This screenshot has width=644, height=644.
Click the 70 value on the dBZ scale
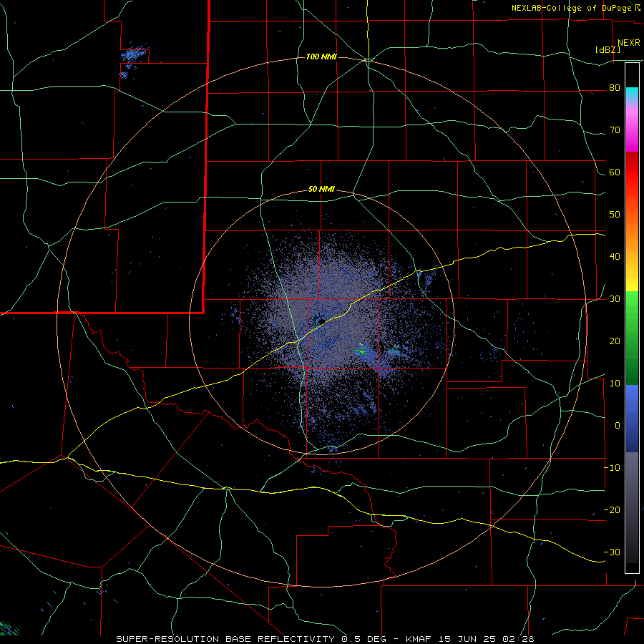click(x=615, y=130)
